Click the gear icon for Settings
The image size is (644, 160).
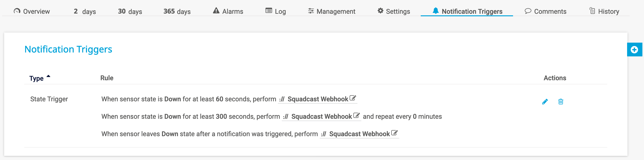(381, 11)
